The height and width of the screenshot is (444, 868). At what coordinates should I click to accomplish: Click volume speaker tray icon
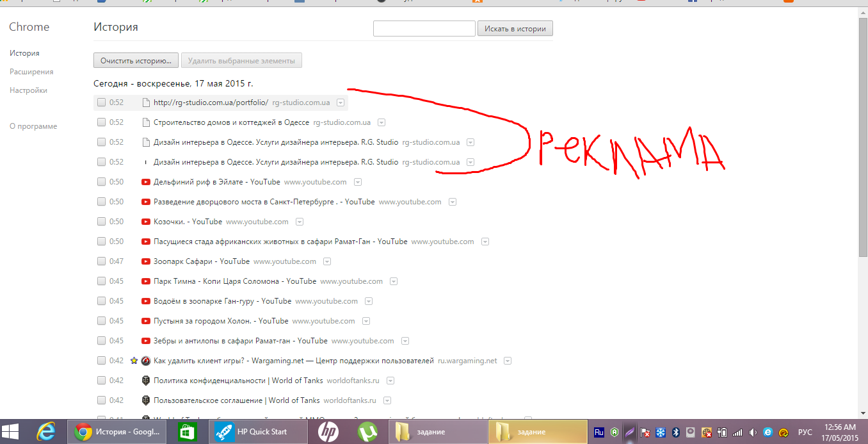pyautogui.click(x=753, y=432)
